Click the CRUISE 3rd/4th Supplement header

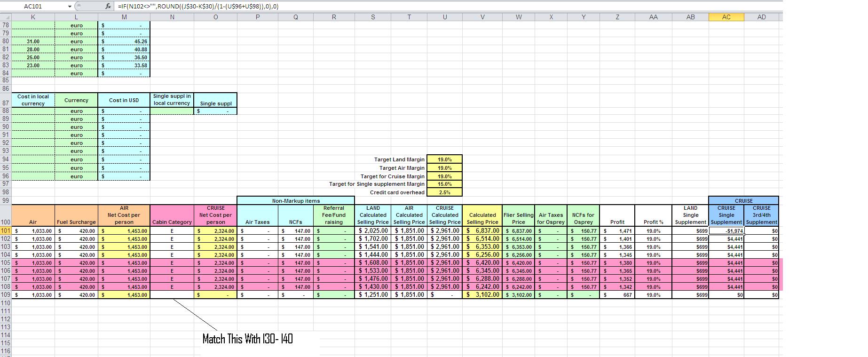click(x=761, y=215)
